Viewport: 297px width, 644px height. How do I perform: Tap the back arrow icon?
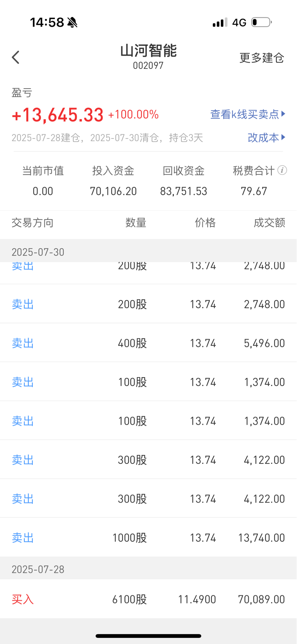click(x=15, y=57)
